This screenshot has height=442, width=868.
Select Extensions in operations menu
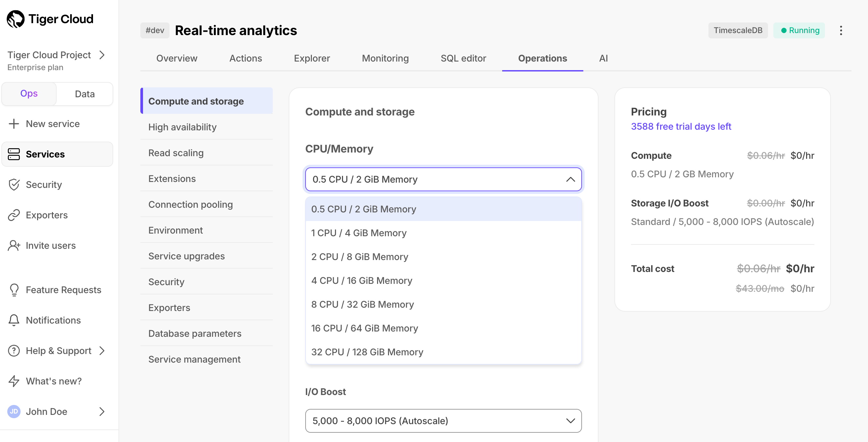click(207, 179)
